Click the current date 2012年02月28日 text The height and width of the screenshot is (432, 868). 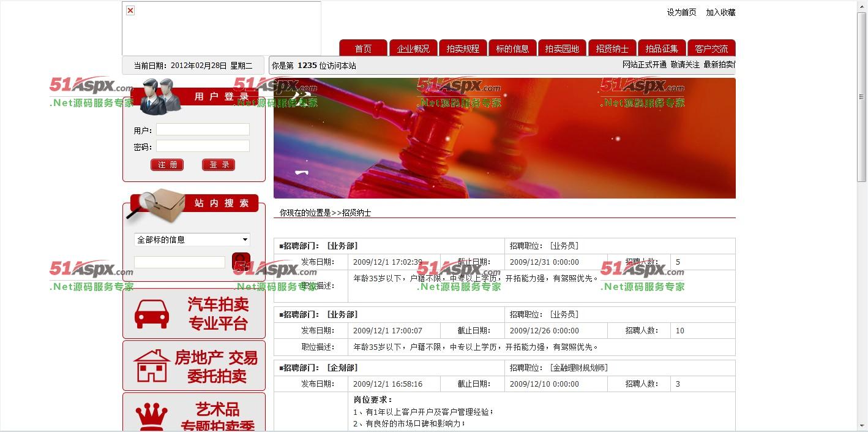click(199, 66)
